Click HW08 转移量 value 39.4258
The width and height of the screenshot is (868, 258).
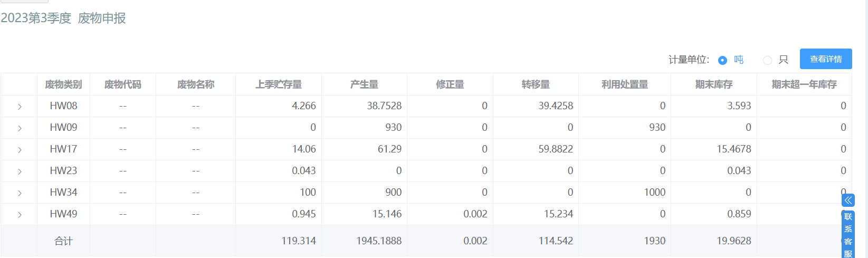pyautogui.click(x=556, y=106)
